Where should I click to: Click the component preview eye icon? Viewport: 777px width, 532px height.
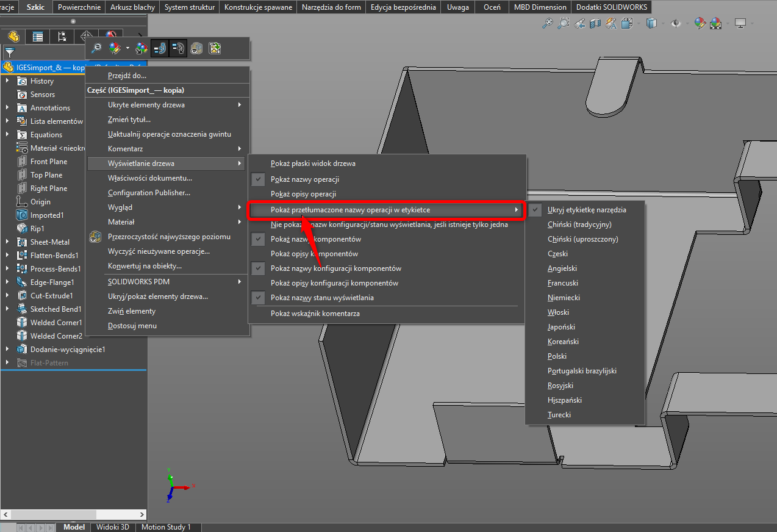click(196, 48)
